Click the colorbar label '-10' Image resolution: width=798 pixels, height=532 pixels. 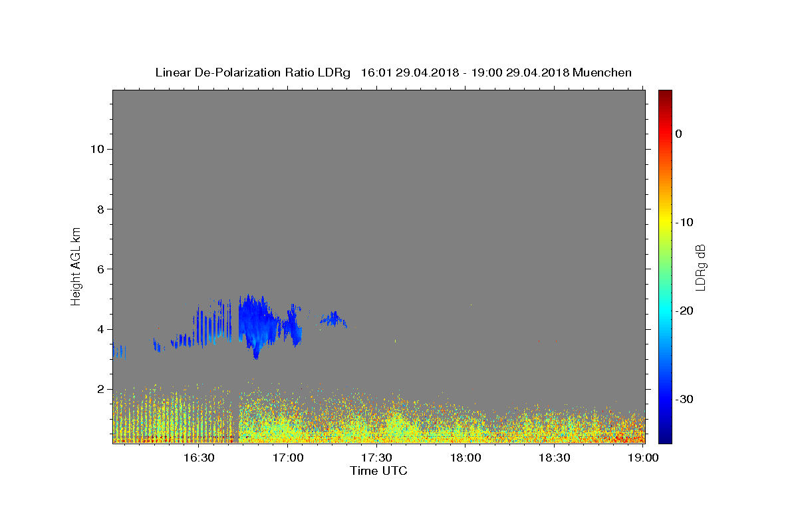pos(684,222)
